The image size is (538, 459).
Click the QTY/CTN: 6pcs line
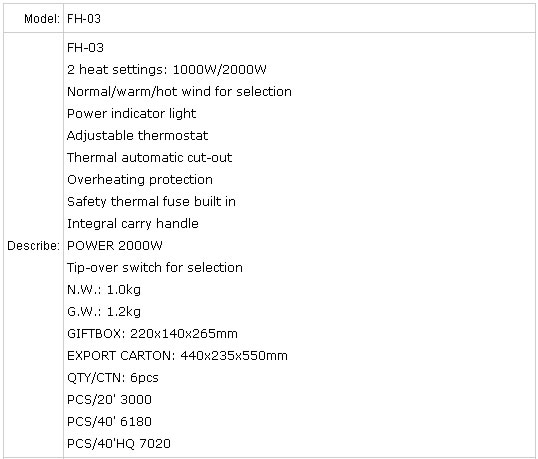tap(113, 378)
